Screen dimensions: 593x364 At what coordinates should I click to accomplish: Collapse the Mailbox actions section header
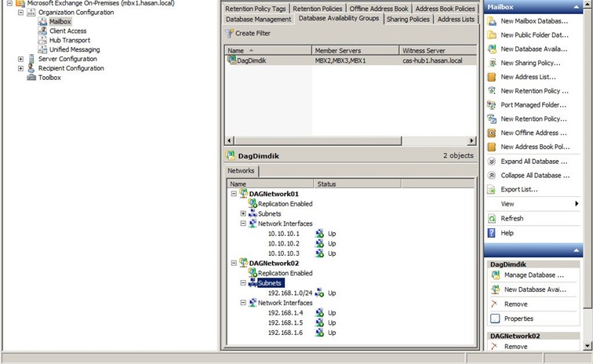576,7
